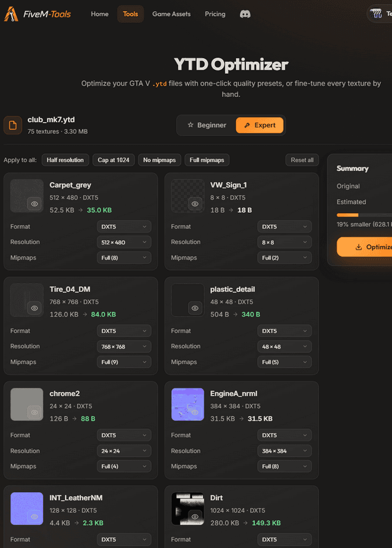
Task: Click the user avatar icon in header
Action: [x=376, y=14]
